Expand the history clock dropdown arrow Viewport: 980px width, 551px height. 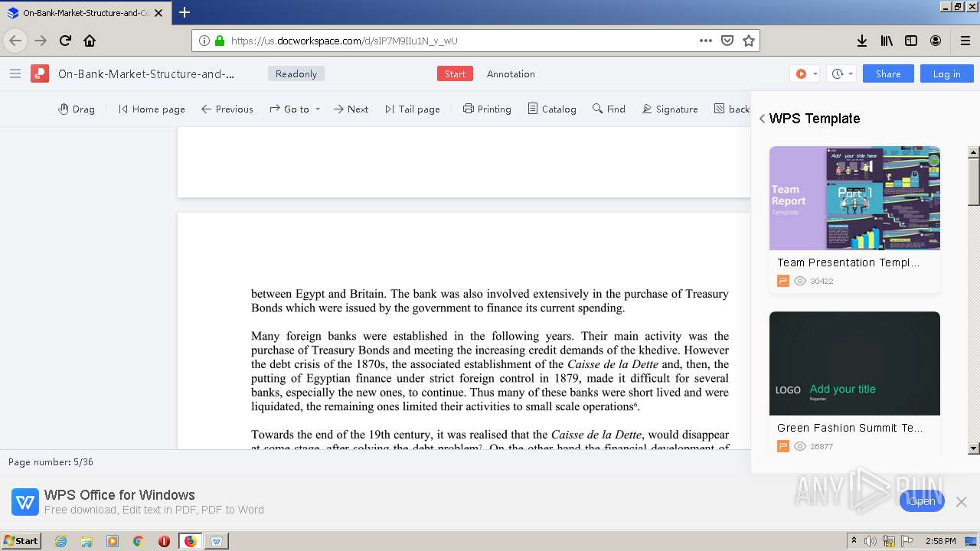click(x=851, y=74)
